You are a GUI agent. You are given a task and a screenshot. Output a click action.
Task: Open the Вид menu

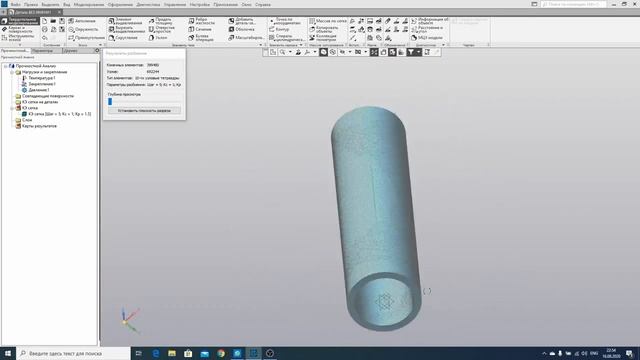point(66,4)
